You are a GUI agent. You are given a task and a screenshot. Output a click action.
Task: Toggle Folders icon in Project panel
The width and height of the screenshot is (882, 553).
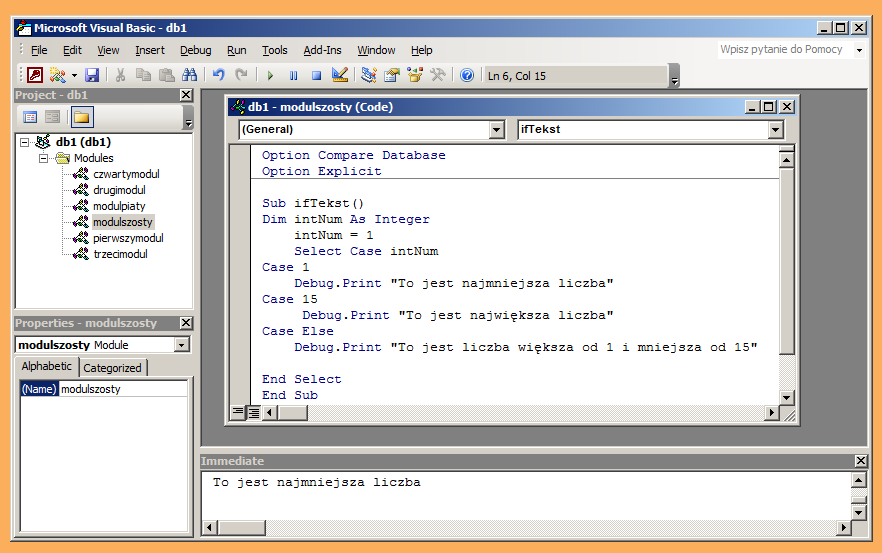coord(82,117)
